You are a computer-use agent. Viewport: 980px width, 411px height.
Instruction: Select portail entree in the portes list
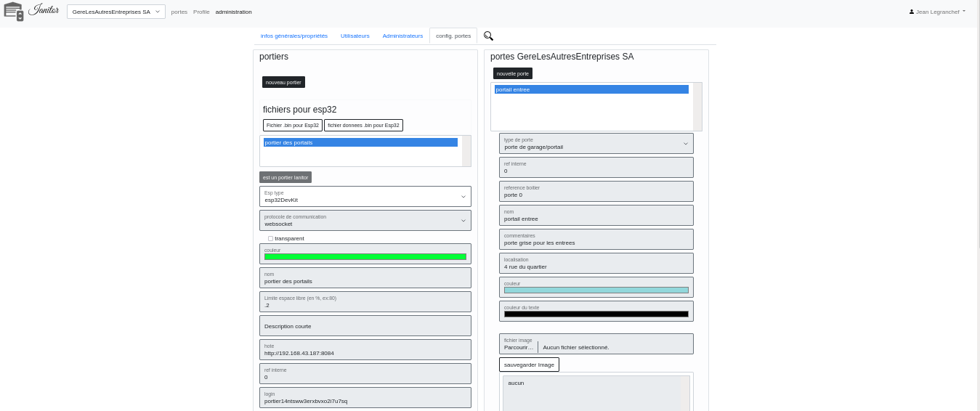(591, 89)
